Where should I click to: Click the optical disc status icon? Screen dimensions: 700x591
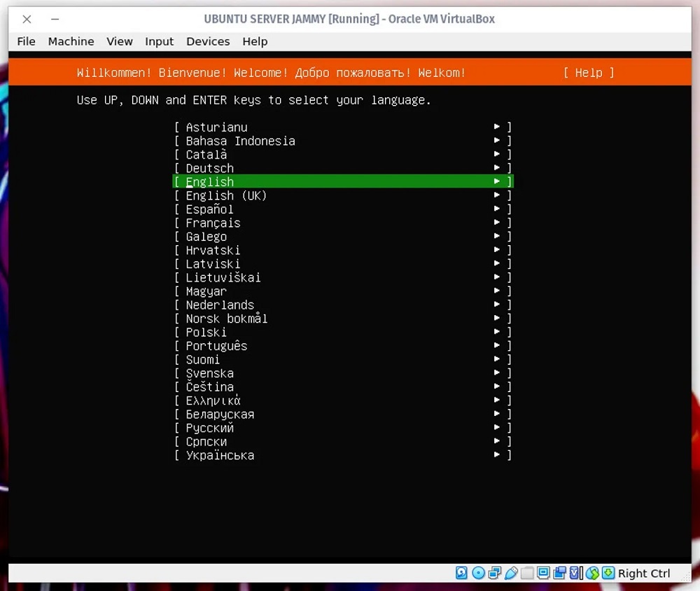pyautogui.click(x=478, y=573)
